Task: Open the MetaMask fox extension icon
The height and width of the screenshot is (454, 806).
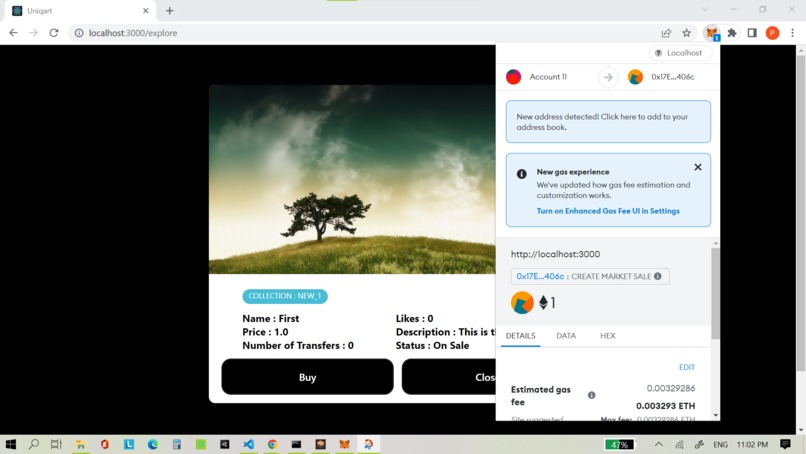Action: pos(712,33)
